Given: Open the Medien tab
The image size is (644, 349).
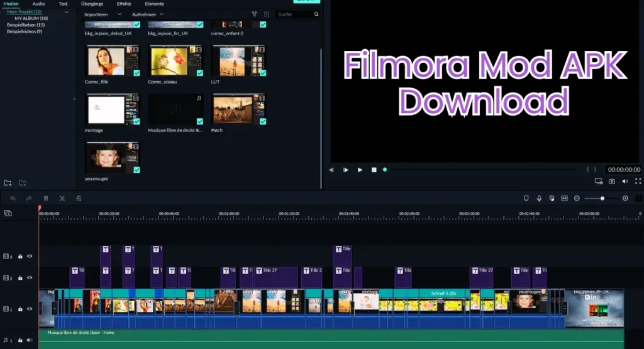Looking at the screenshot, I should [11, 4].
